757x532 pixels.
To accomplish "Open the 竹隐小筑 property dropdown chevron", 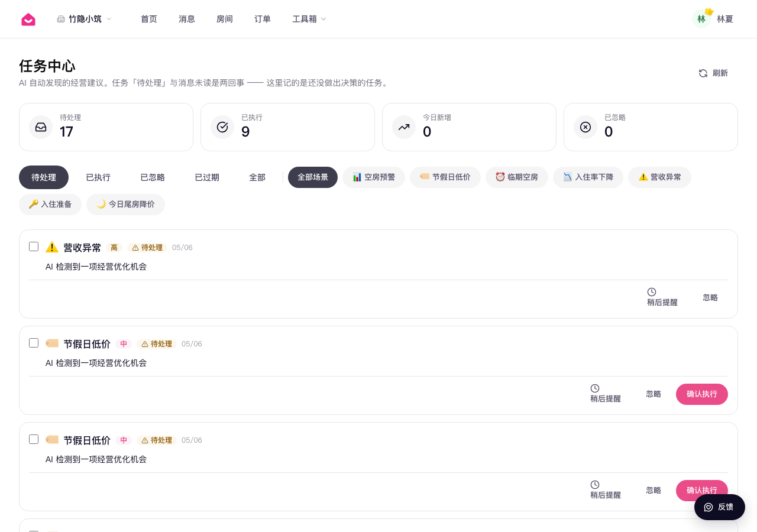I will point(109,19).
